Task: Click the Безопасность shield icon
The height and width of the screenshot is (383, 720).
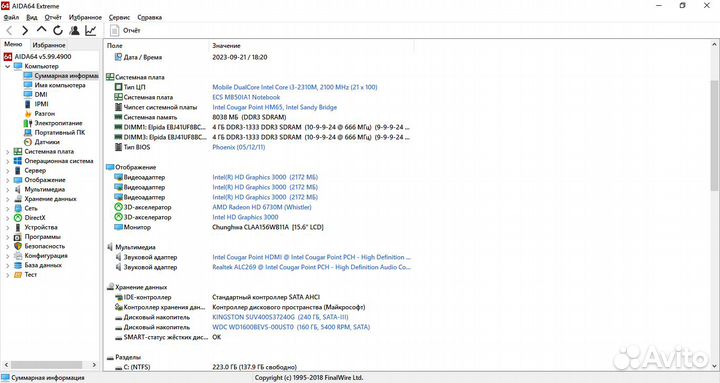Action: [17, 246]
